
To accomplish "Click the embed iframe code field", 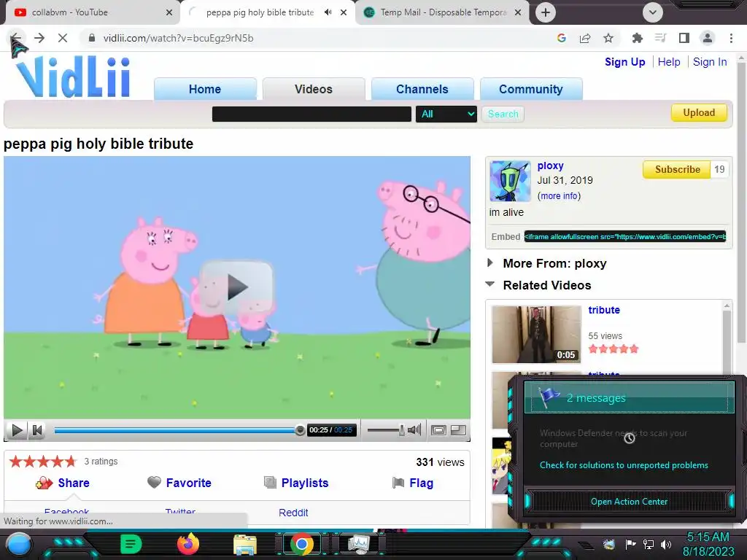I will tap(625, 237).
